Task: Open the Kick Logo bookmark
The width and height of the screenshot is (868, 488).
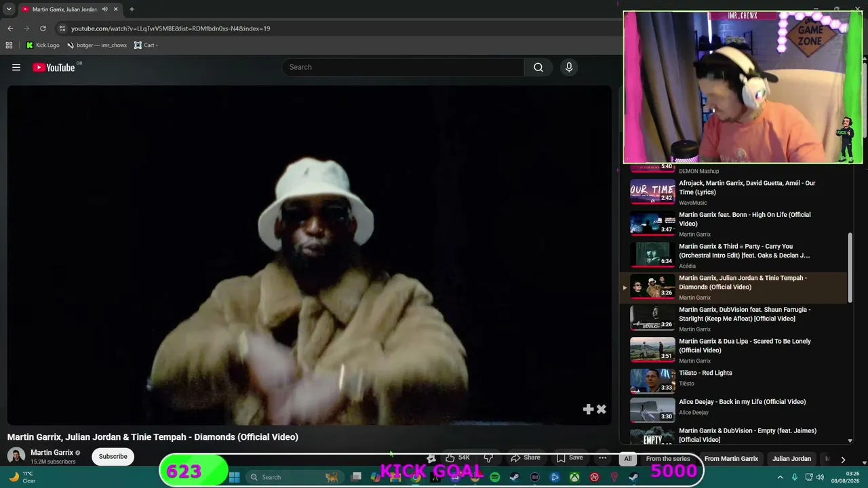Action: (43, 45)
